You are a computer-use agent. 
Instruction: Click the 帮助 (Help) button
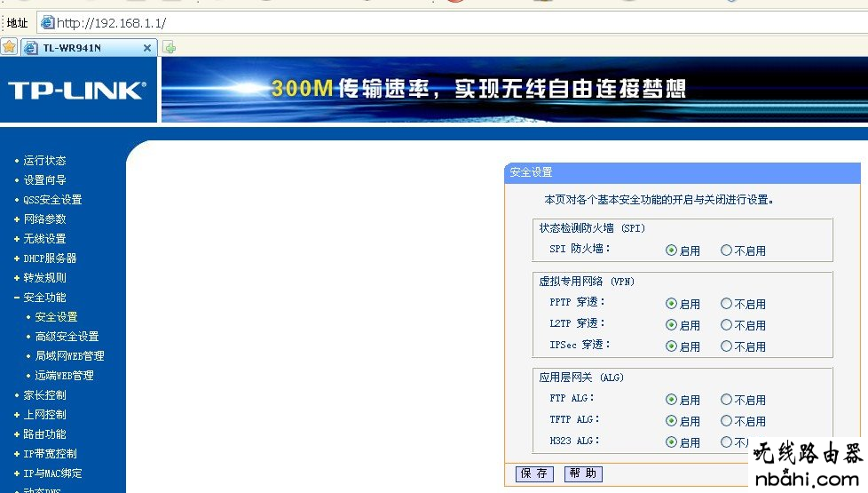point(583,473)
